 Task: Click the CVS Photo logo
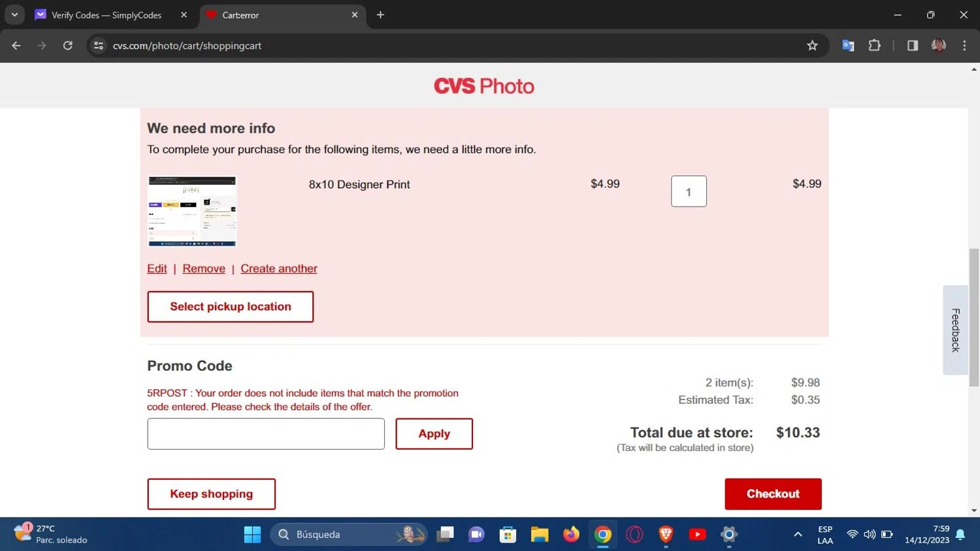[484, 86]
